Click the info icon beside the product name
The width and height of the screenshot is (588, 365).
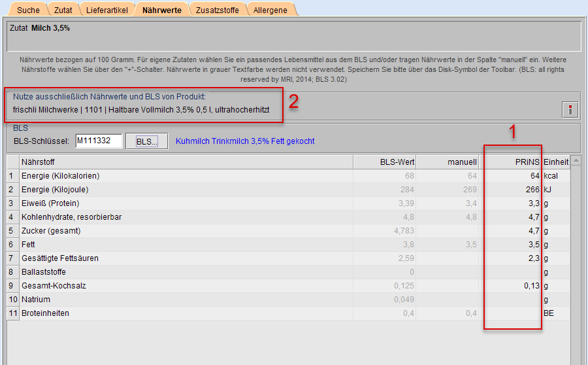pos(570,110)
